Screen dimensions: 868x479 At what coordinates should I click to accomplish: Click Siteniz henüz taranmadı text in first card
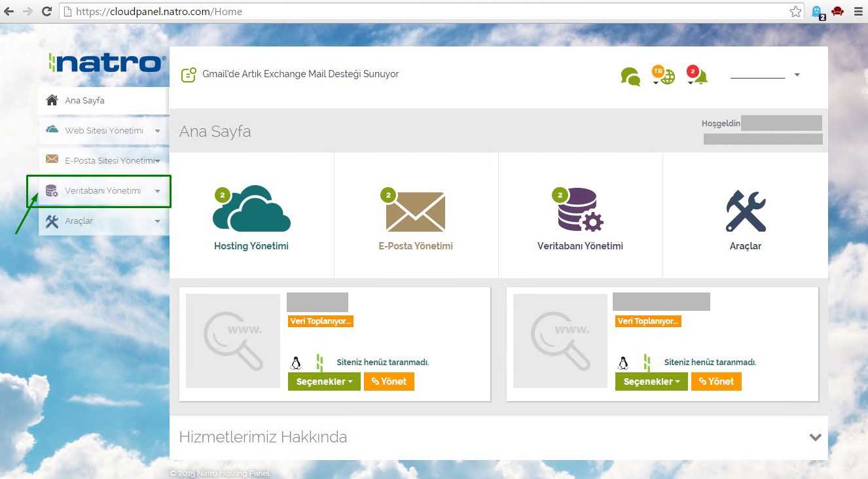point(383,362)
